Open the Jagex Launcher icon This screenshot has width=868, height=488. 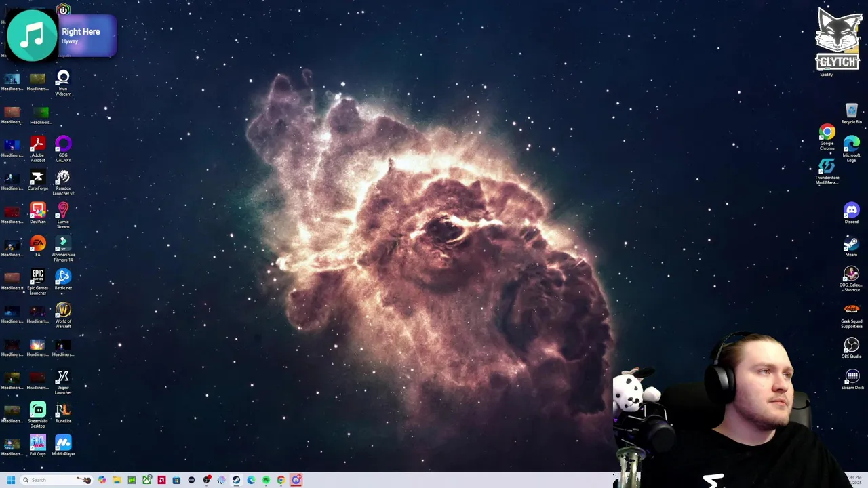63,382
